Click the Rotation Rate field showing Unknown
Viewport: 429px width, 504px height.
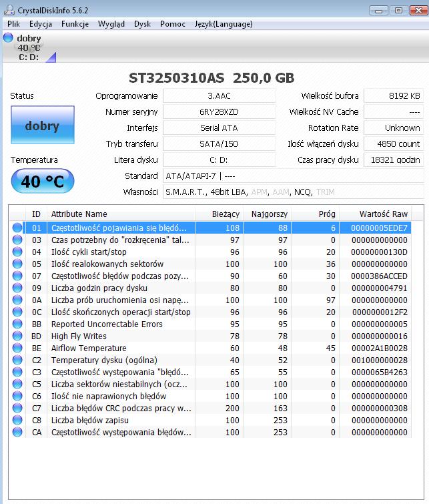(394, 128)
